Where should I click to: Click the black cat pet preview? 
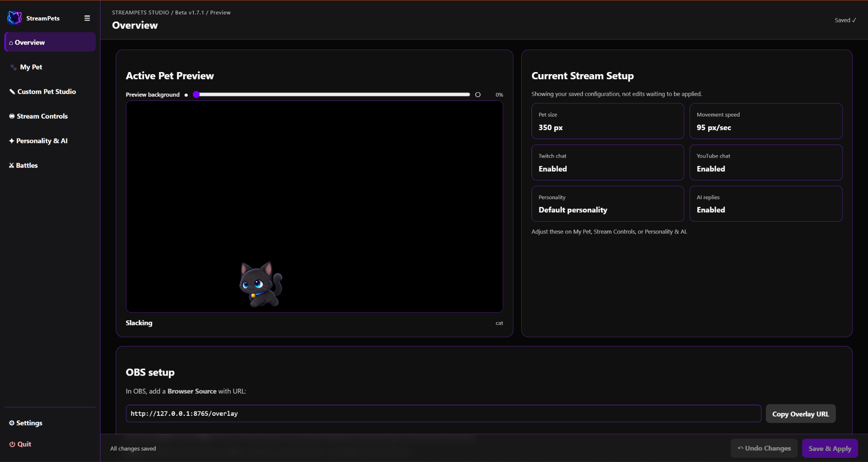(261, 284)
